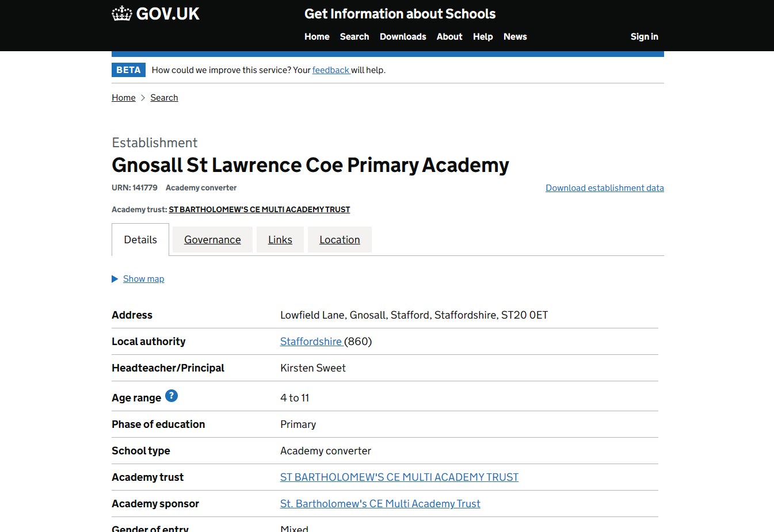
Task: Open the Age range help tooltip icon
Action: click(171, 395)
